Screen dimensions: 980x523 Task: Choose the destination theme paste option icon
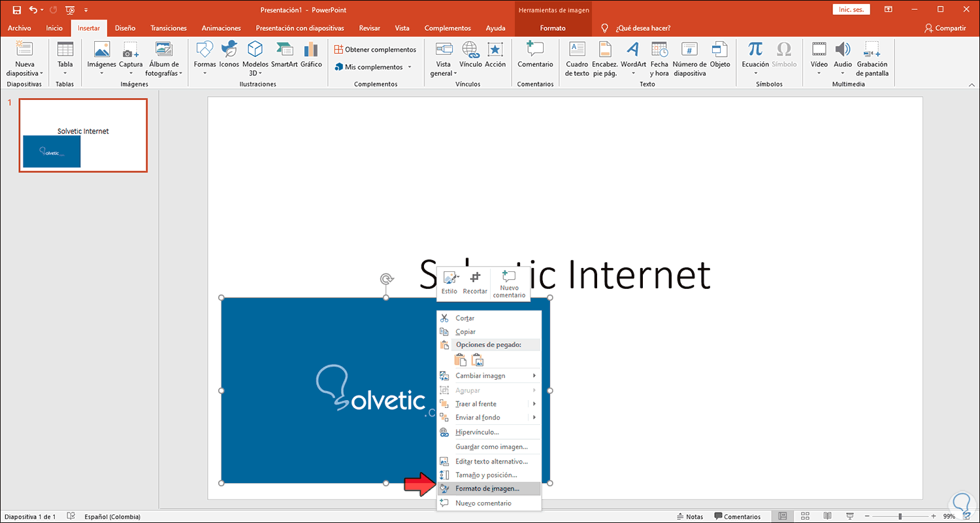click(461, 359)
